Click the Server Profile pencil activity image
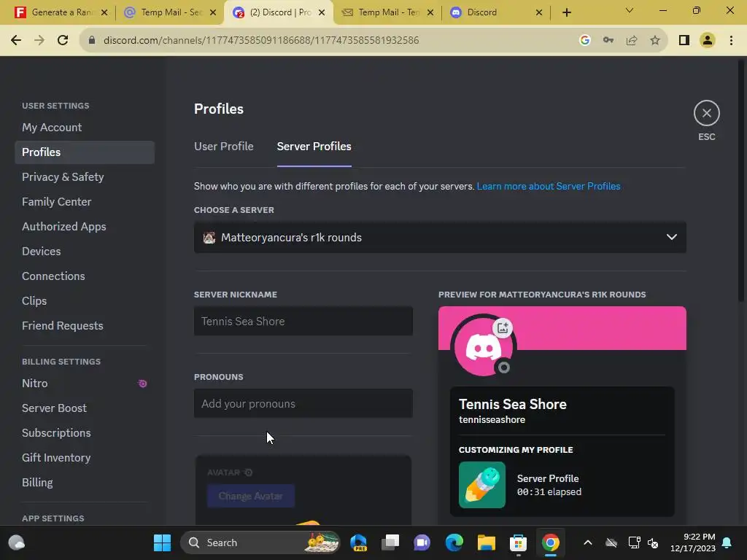Image resolution: width=747 pixels, height=560 pixels. pos(481,484)
